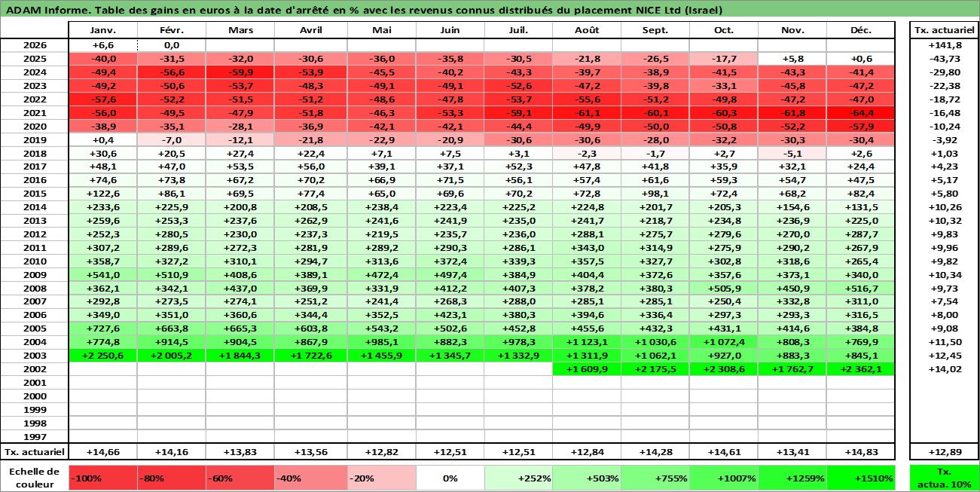980x492 pixels.
Task: Click the +14,83 December actuarial rate
Action: tap(860, 452)
